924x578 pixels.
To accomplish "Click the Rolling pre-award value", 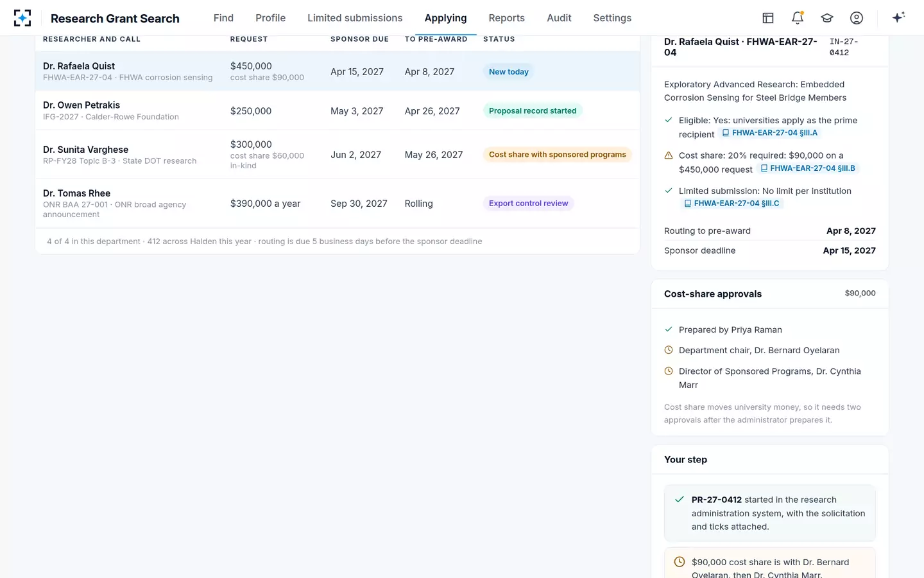I will (x=419, y=204).
